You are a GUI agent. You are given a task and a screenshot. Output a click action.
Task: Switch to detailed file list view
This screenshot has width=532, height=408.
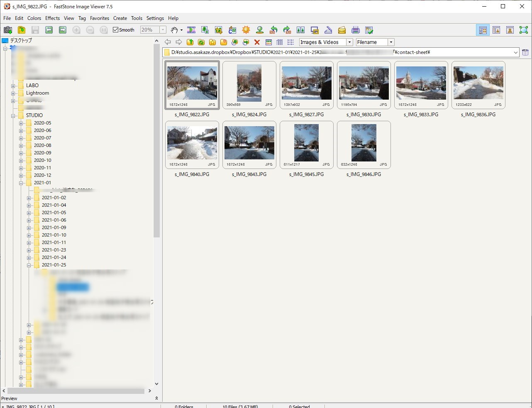[x=279, y=42]
